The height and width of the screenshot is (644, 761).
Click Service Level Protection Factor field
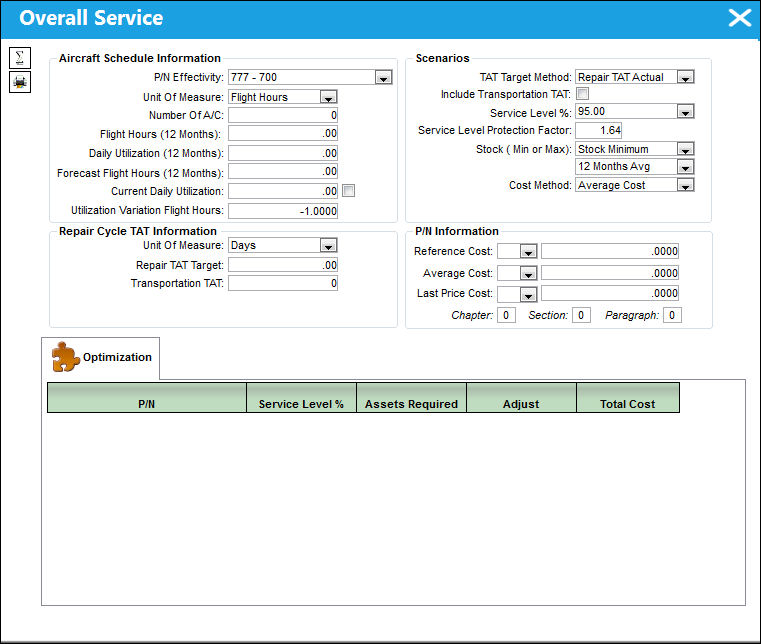coord(598,130)
